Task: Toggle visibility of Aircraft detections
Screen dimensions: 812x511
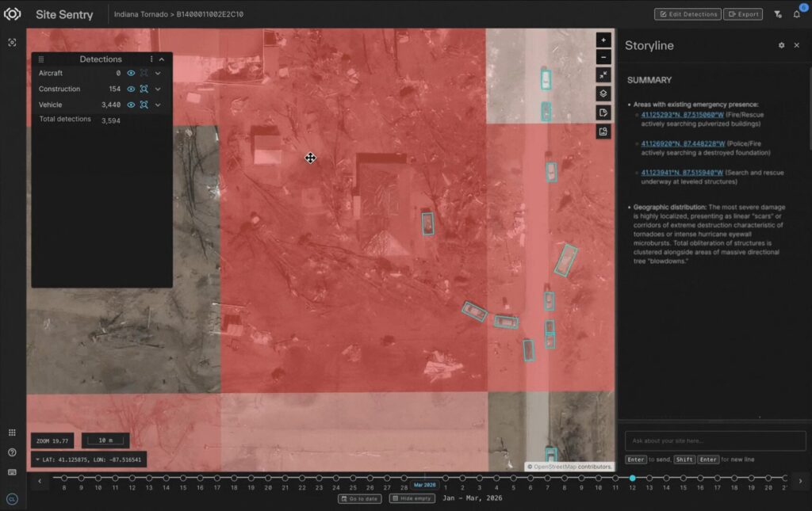Action: point(131,73)
